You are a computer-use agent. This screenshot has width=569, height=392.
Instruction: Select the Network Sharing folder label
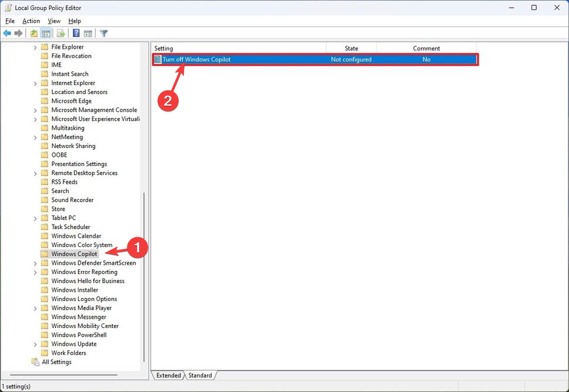73,146
